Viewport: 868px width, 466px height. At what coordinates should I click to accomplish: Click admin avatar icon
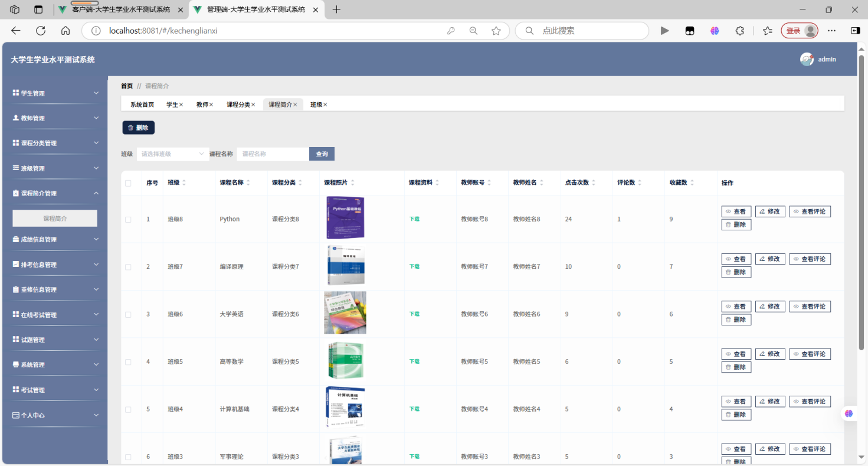[x=807, y=59]
